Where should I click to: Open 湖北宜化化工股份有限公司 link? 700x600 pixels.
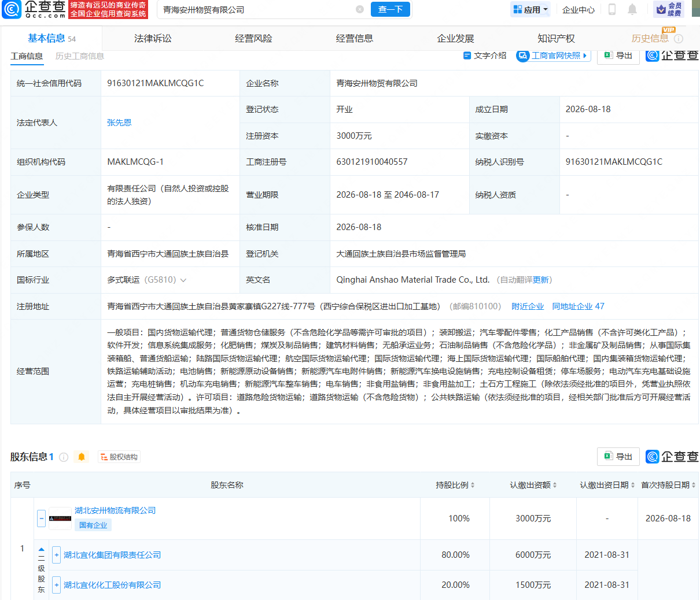(112, 585)
